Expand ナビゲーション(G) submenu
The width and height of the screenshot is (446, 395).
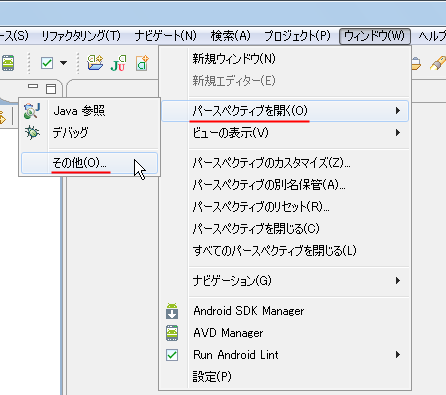tap(285, 281)
